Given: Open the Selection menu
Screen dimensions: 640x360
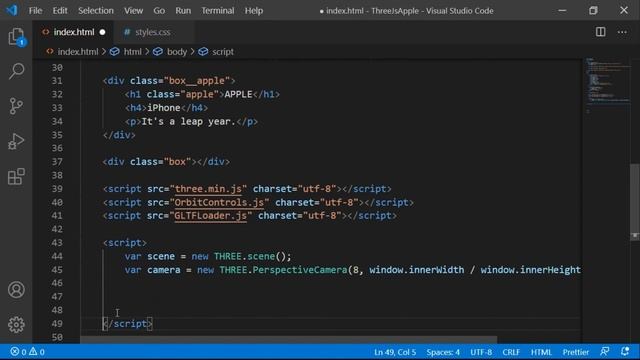Looking at the screenshot, I should click(96, 11).
